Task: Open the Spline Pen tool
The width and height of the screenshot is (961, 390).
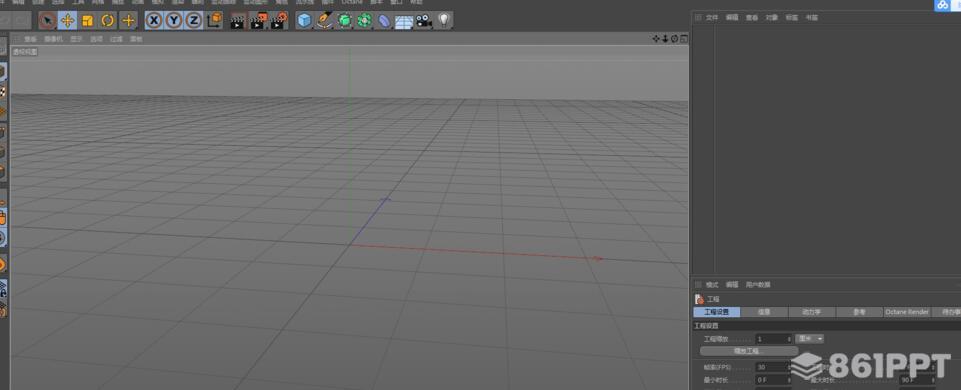Action: pyautogui.click(x=325, y=21)
